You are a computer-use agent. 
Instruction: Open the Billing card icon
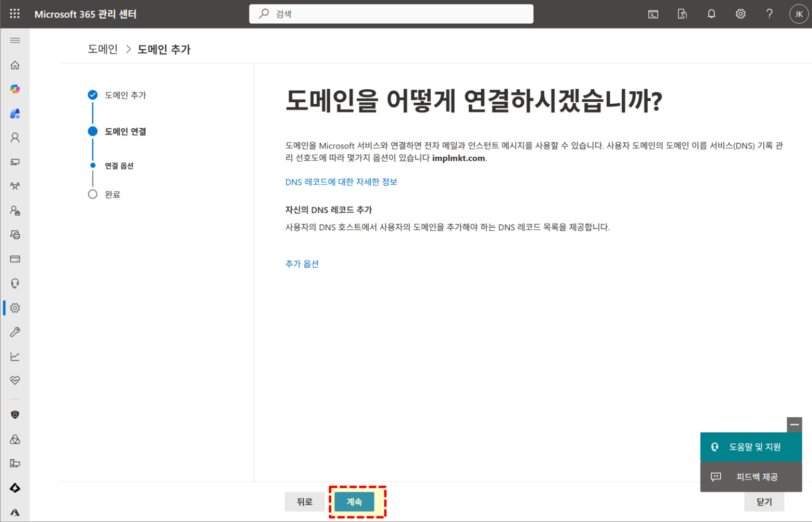coord(15,259)
